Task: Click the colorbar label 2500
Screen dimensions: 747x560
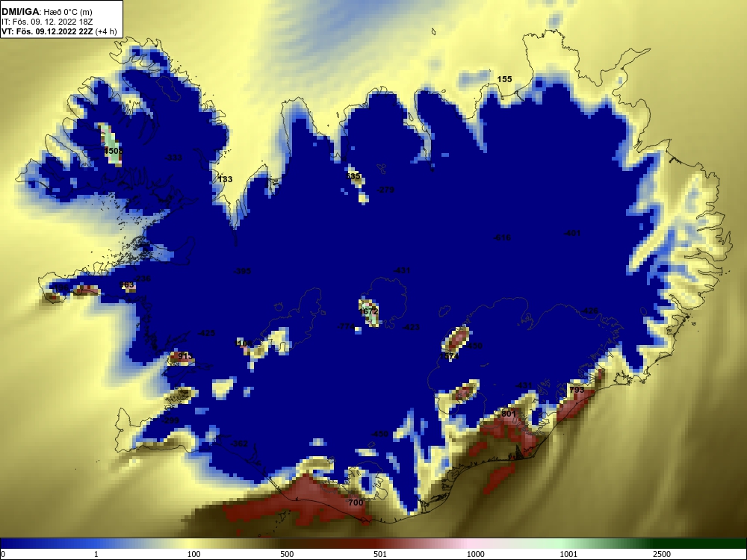Action: point(662,554)
